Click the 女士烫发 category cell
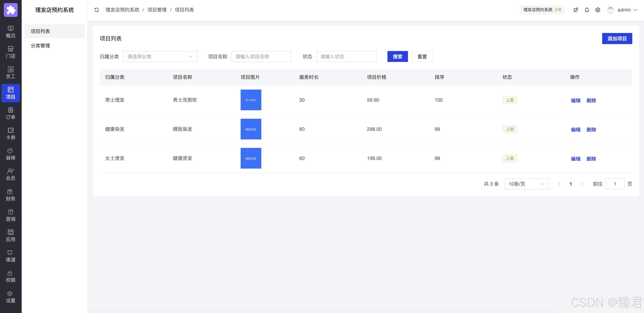The width and height of the screenshot is (644, 313). coord(115,158)
